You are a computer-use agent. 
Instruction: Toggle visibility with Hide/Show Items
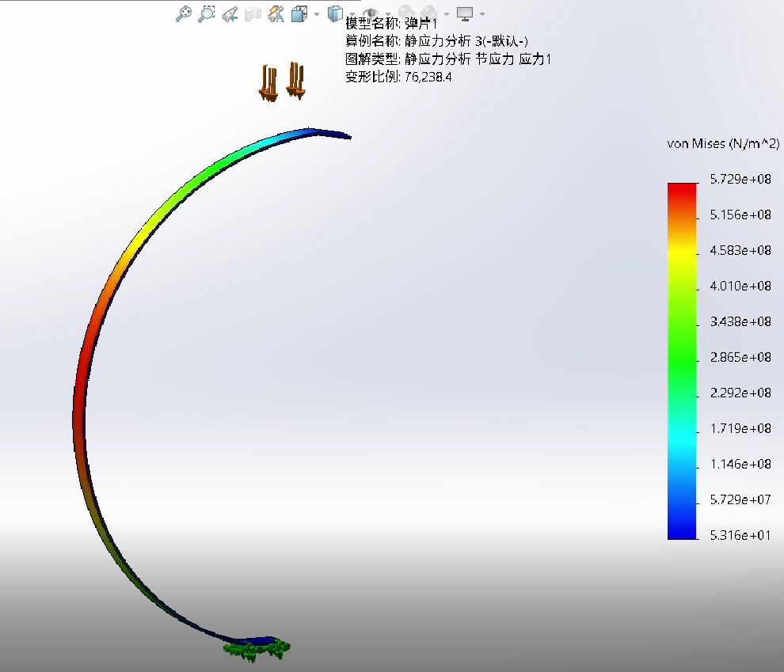click(x=371, y=13)
